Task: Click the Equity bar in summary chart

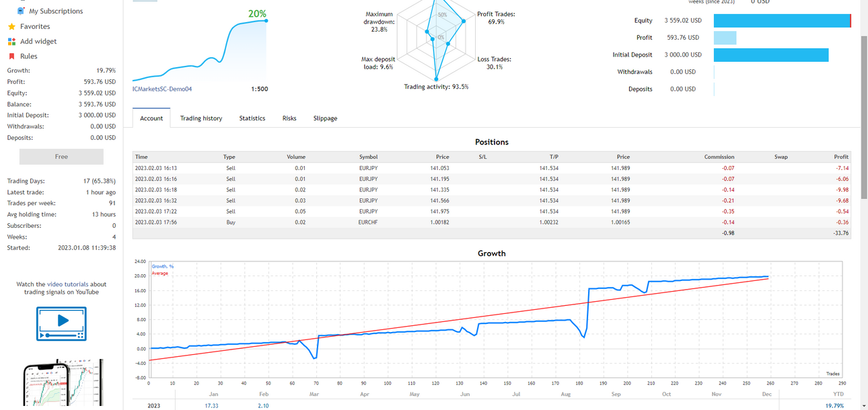Action: pyautogui.click(x=783, y=21)
